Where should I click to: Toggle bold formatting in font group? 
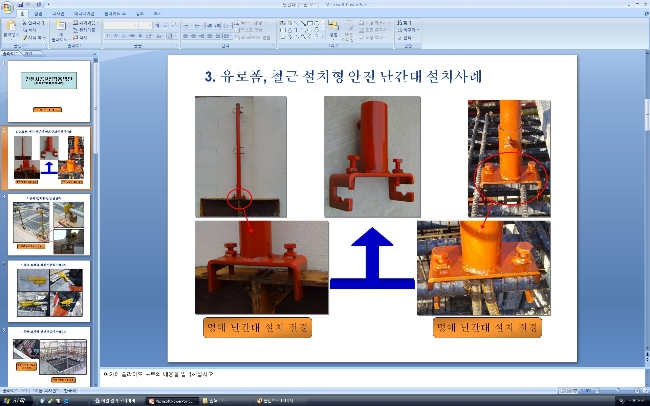tap(107, 36)
